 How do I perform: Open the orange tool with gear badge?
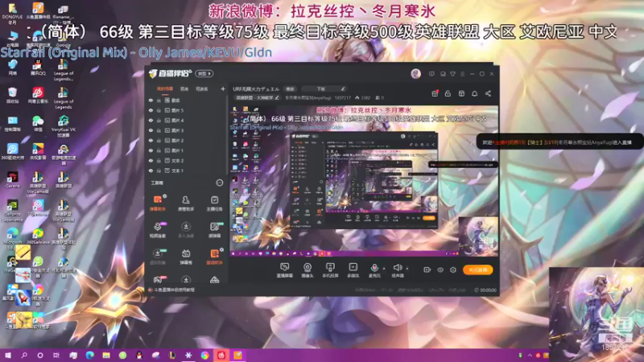214,257
